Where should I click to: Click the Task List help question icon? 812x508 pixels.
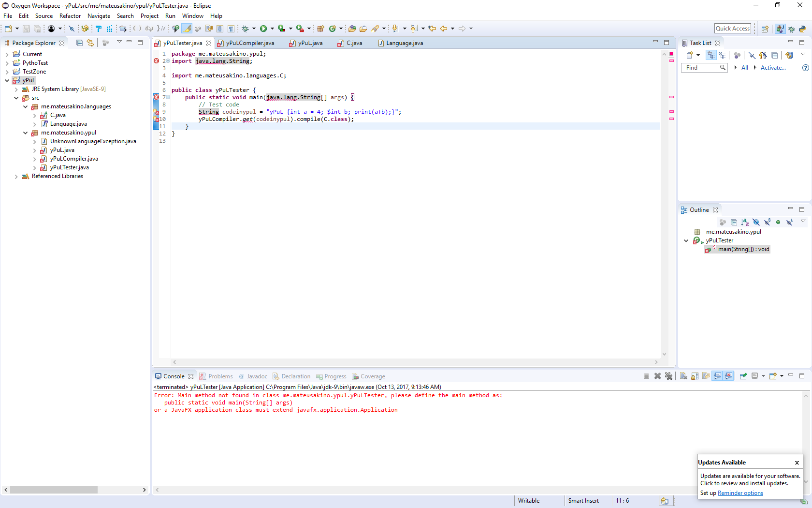pyautogui.click(x=805, y=68)
